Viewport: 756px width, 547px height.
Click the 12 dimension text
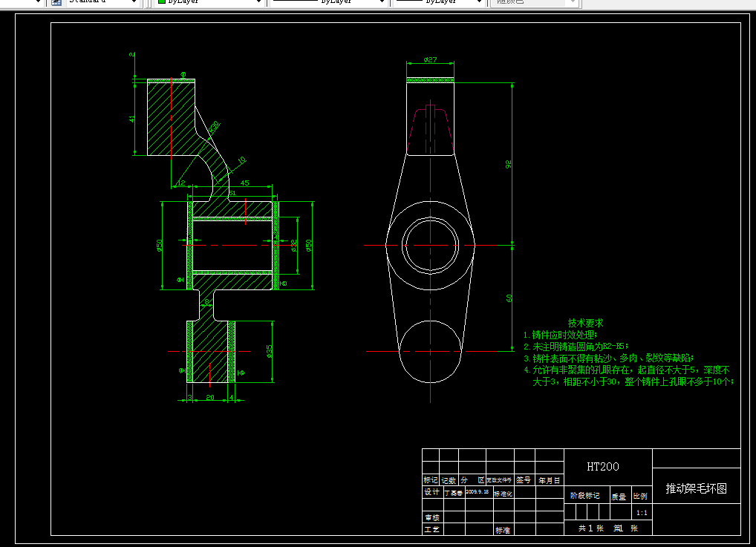click(181, 183)
